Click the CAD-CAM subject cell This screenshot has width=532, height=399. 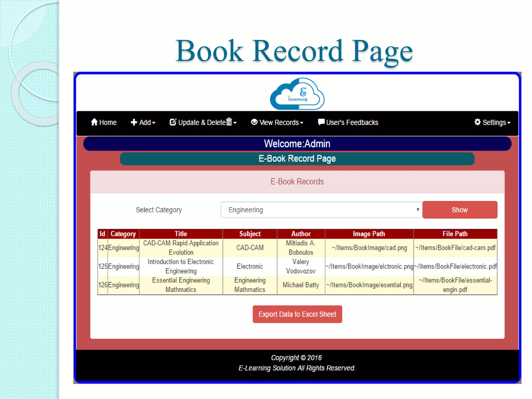[x=250, y=248]
